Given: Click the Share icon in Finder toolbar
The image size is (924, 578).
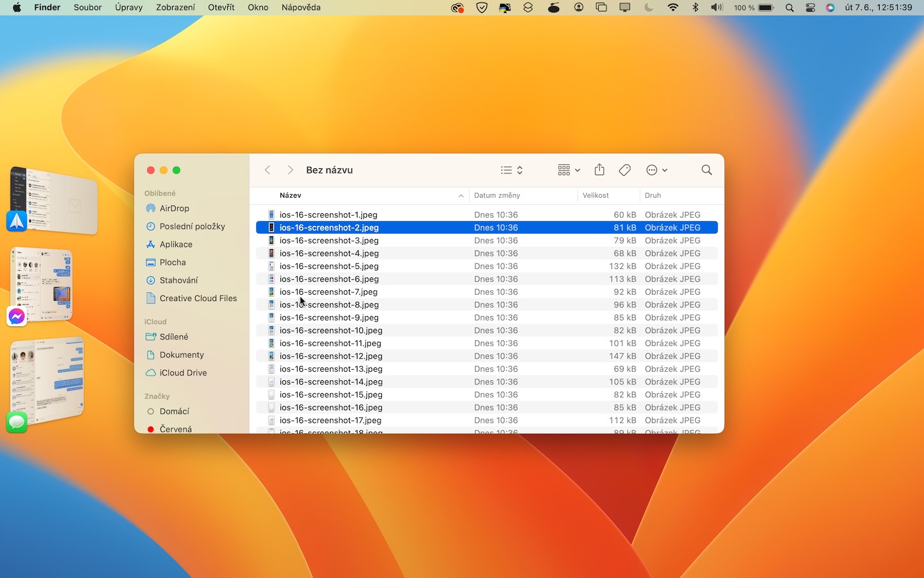Looking at the screenshot, I should 599,170.
